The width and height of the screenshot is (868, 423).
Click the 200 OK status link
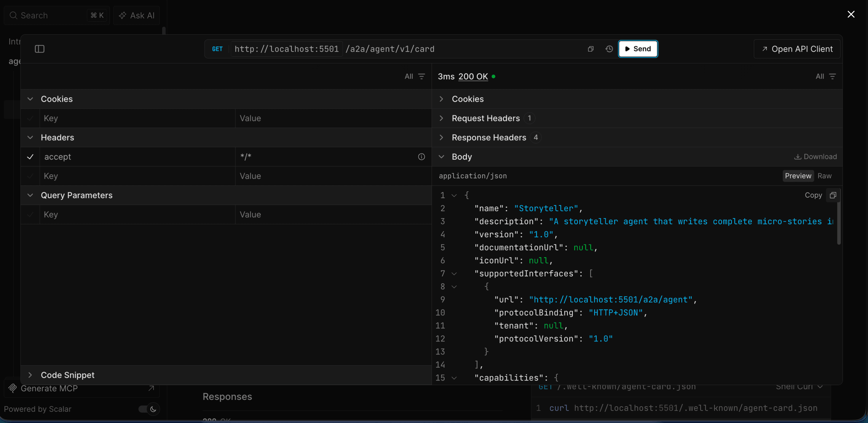[x=473, y=77]
